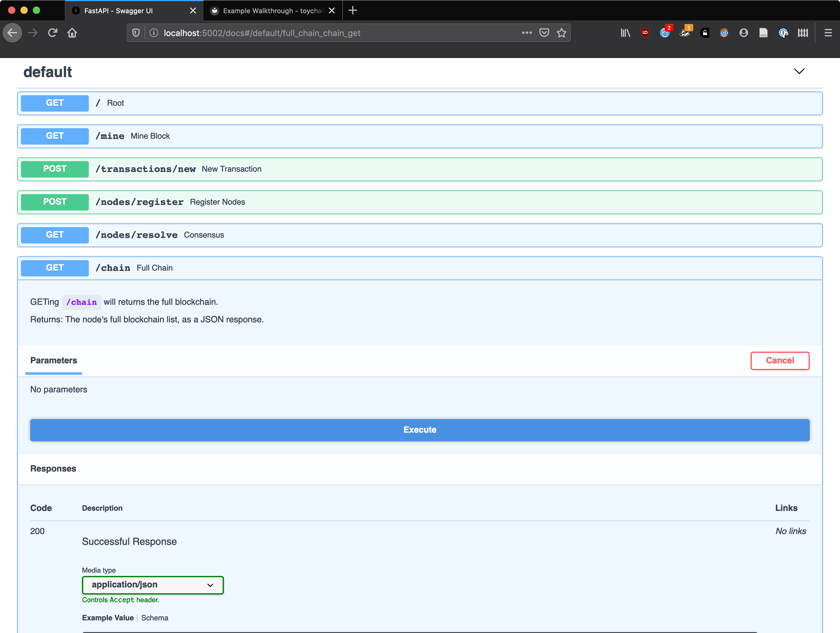Click the Description column header
The image size is (840, 633).
(102, 508)
